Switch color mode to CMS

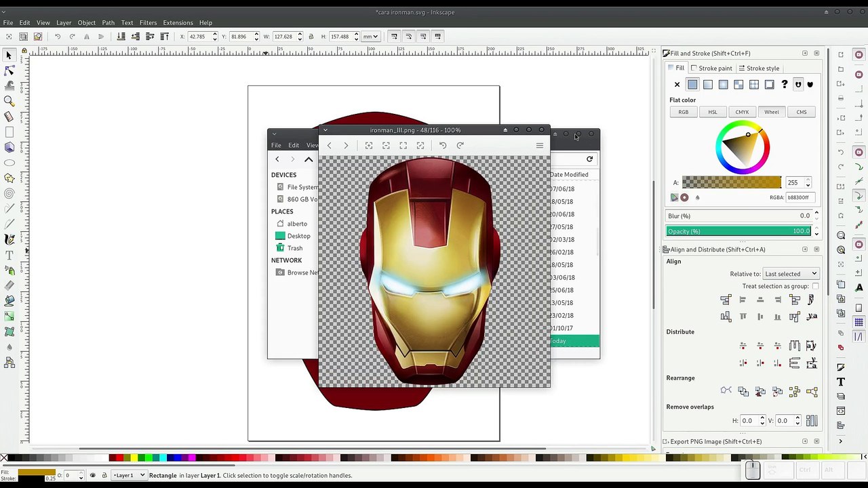click(802, 112)
